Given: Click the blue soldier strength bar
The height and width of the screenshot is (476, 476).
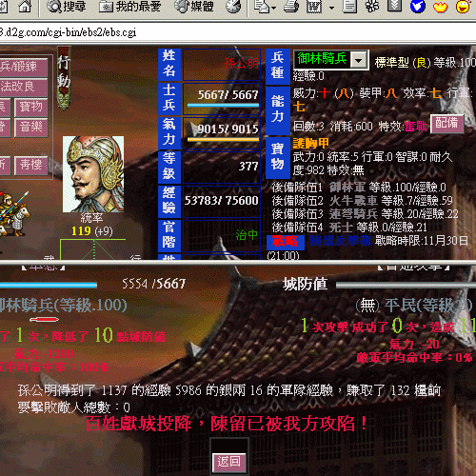Looking at the screenshot, I should pyautogui.click(x=223, y=105).
